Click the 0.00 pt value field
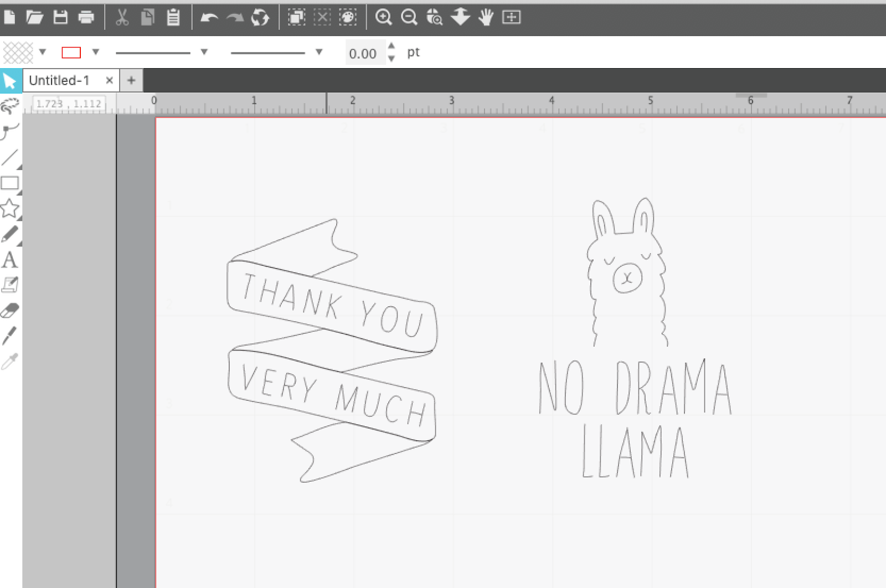The height and width of the screenshot is (588, 886). click(364, 53)
